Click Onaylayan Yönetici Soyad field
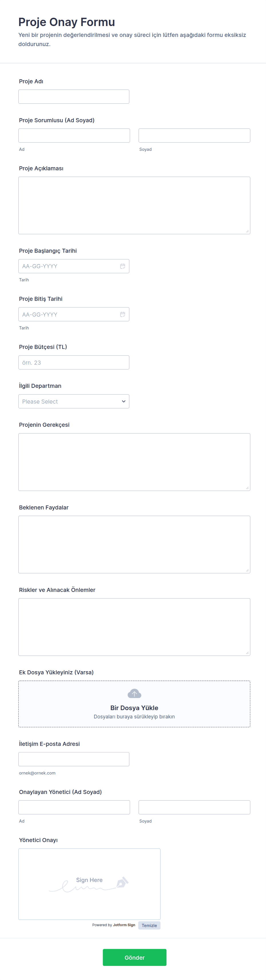Screen dimensions: 266x980 click(x=194, y=807)
